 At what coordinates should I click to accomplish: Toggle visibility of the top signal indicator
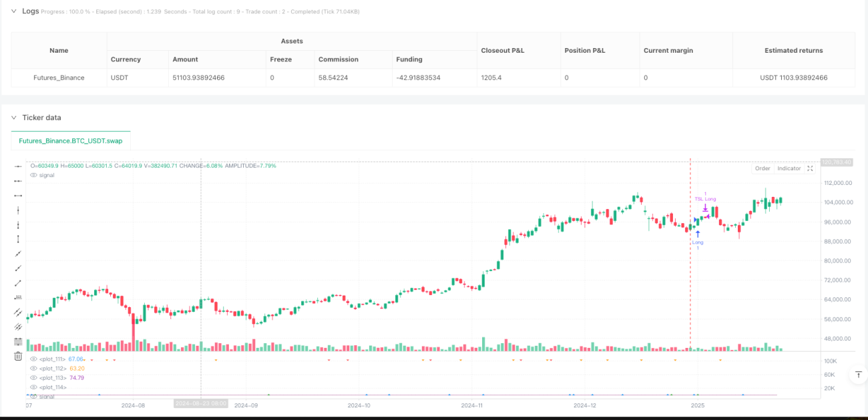[34, 175]
